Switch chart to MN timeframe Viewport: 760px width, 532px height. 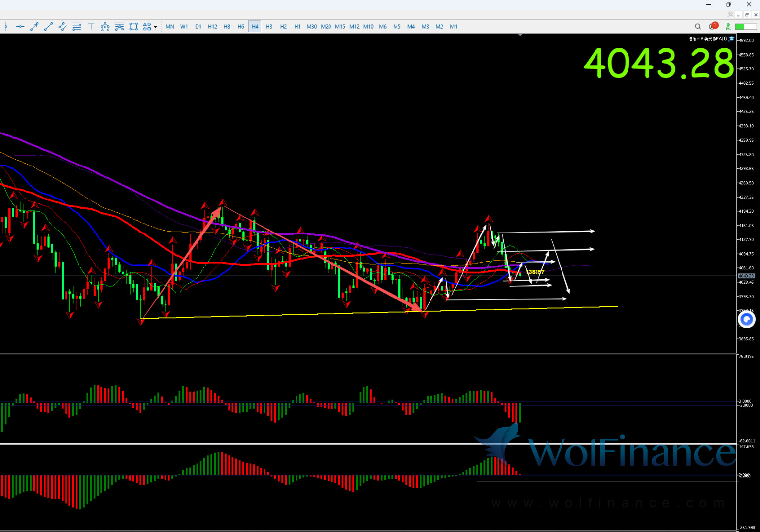pyautogui.click(x=170, y=27)
